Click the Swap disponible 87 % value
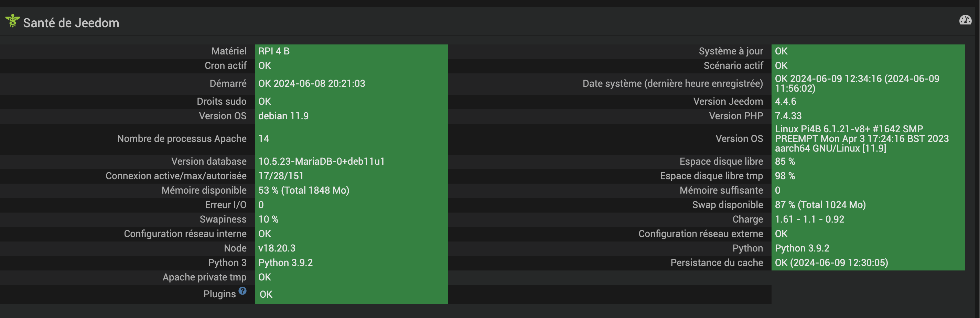The height and width of the screenshot is (318, 980). tap(820, 205)
